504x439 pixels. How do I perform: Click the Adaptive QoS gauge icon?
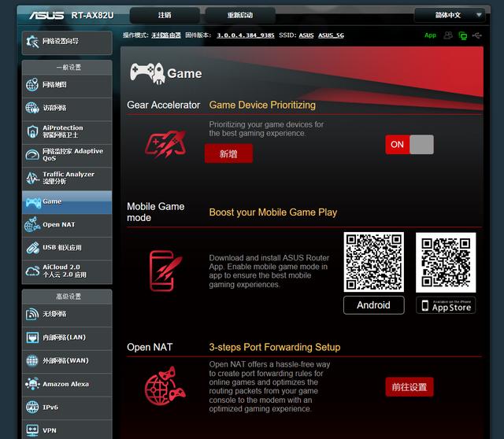32,155
